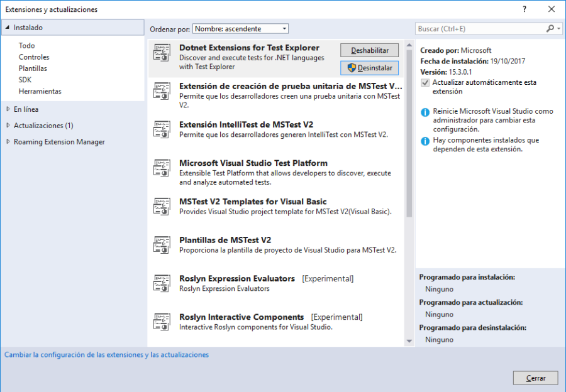566x392 pixels.
Task: Select 'Plantillas' under Instalado
Action: [x=33, y=68]
